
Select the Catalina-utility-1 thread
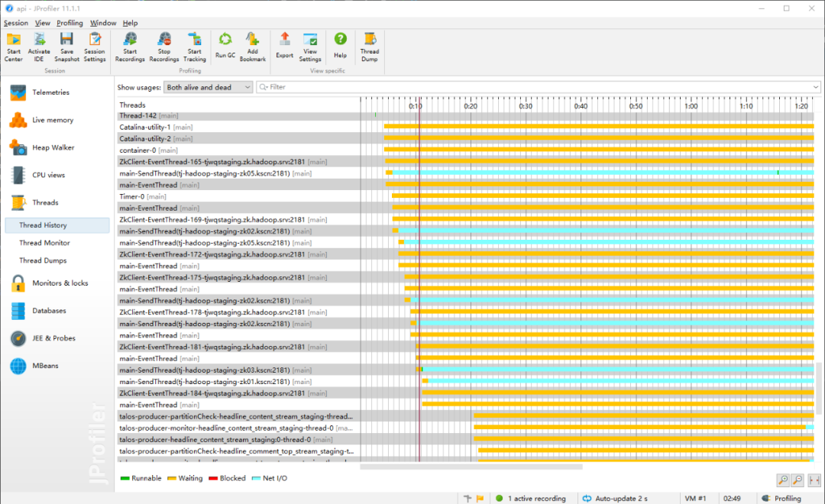pyautogui.click(x=466, y=128)
